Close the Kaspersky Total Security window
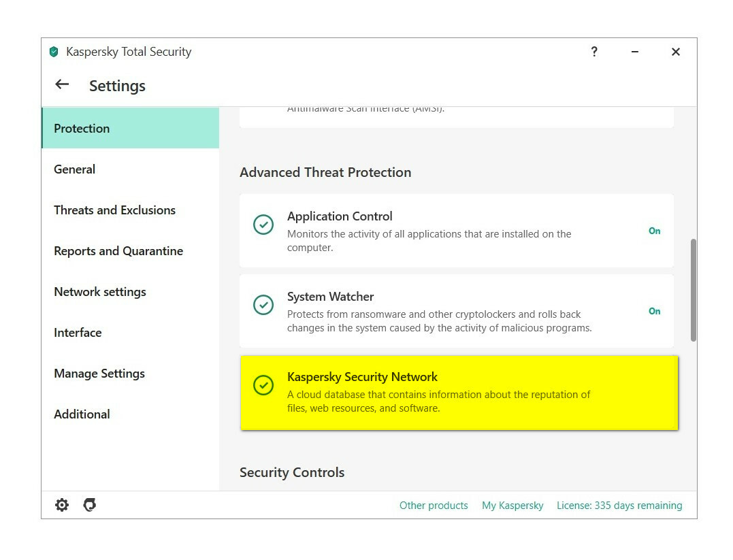Image resolution: width=733 pixels, height=560 pixels. coord(676,52)
